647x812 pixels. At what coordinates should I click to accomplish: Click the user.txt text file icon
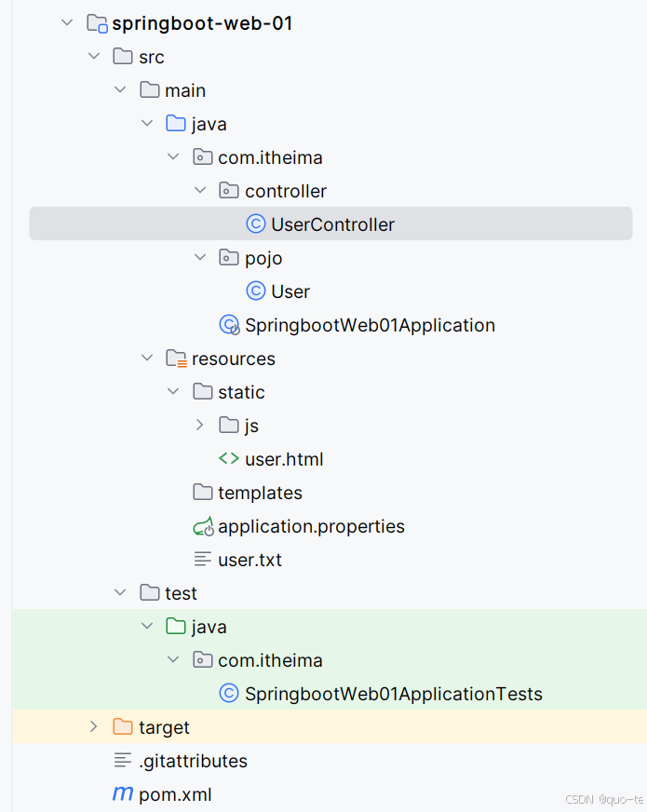click(203, 560)
